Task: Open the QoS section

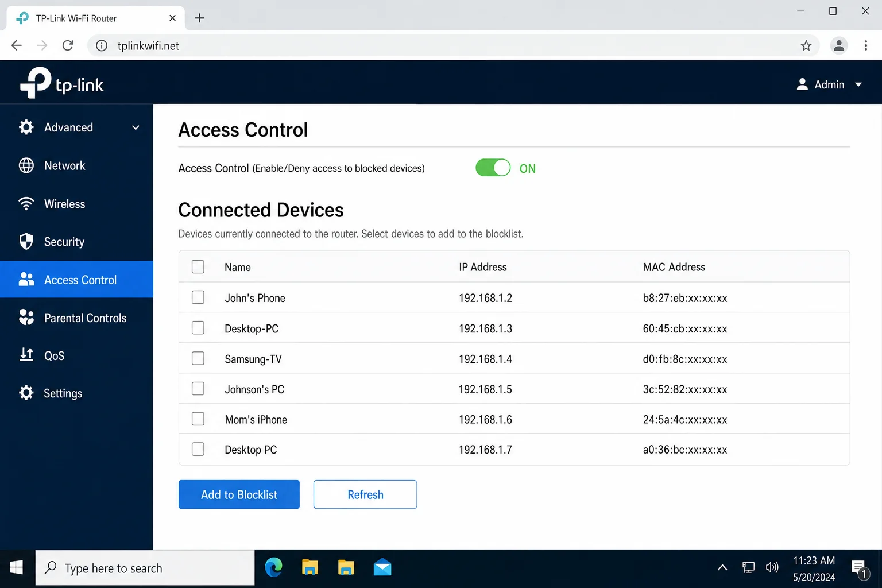Action: tap(76, 355)
